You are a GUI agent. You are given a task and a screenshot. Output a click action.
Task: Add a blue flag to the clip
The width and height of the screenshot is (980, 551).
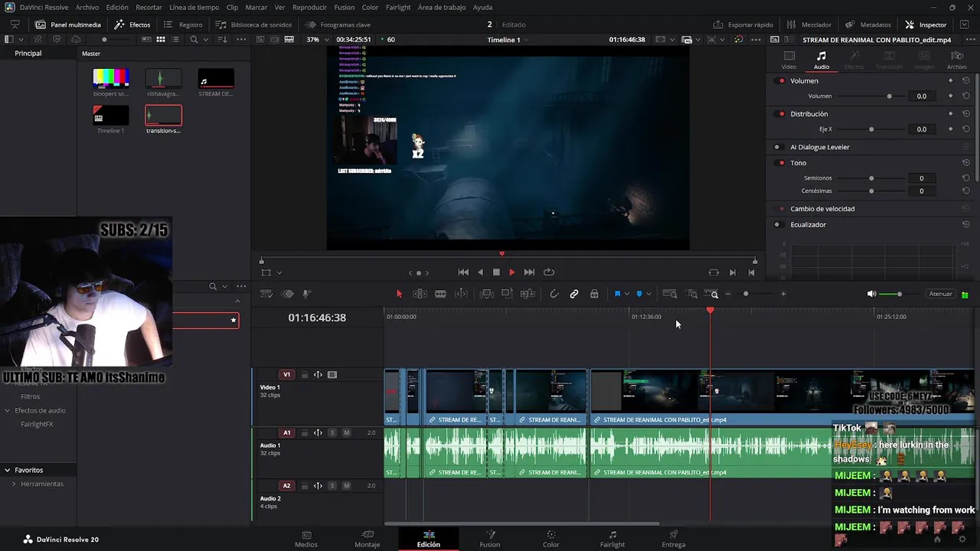click(617, 294)
